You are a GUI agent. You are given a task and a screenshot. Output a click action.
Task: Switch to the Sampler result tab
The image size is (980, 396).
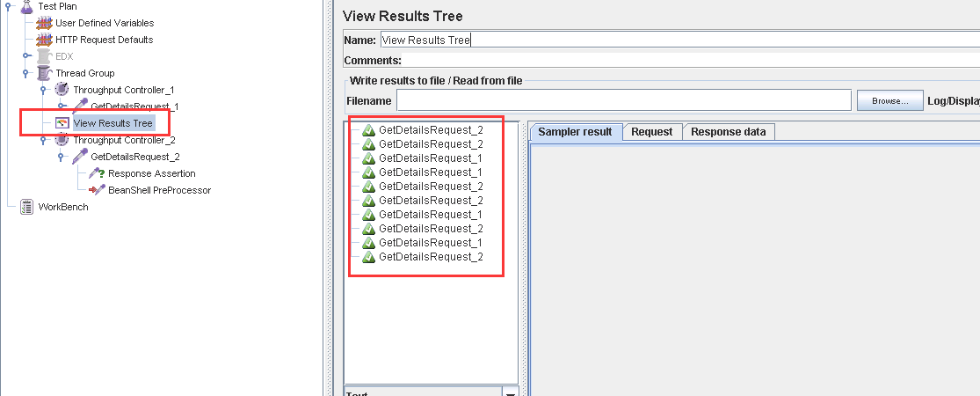[x=575, y=132]
